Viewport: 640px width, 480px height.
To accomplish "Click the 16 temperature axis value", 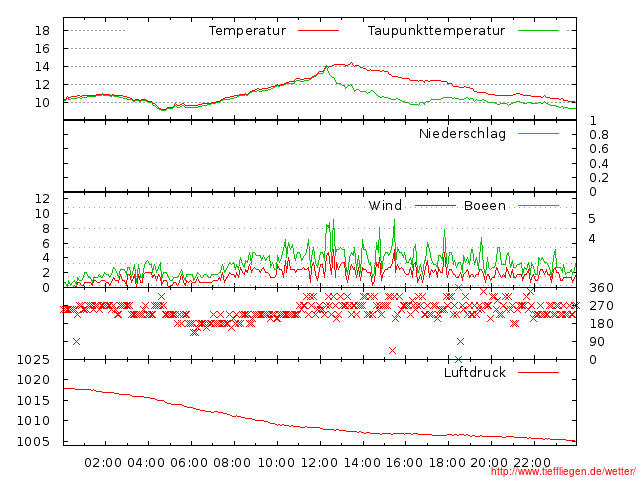I will point(42,49).
